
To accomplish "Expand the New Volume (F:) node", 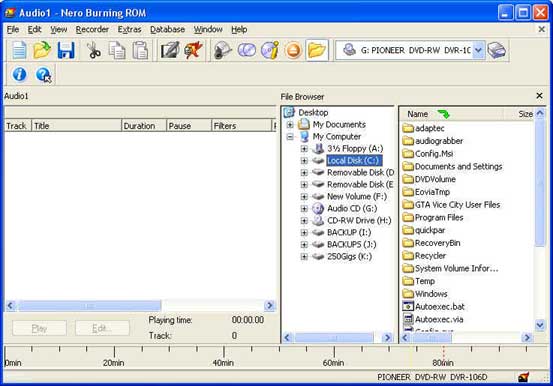I will click(304, 197).
